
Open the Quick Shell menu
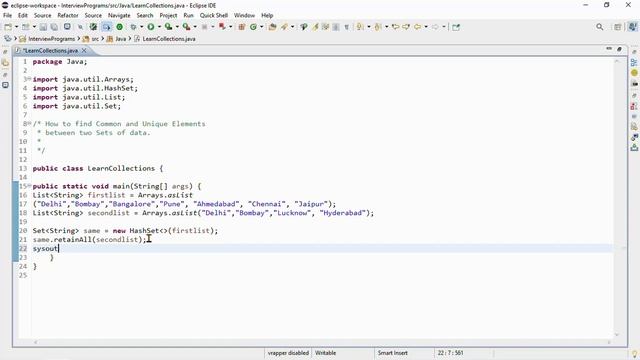[x=213, y=16]
